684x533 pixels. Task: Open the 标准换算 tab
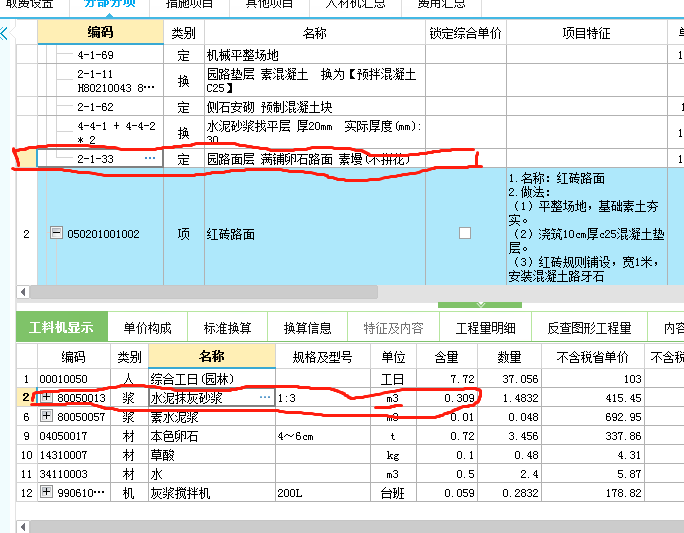pyautogui.click(x=227, y=328)
